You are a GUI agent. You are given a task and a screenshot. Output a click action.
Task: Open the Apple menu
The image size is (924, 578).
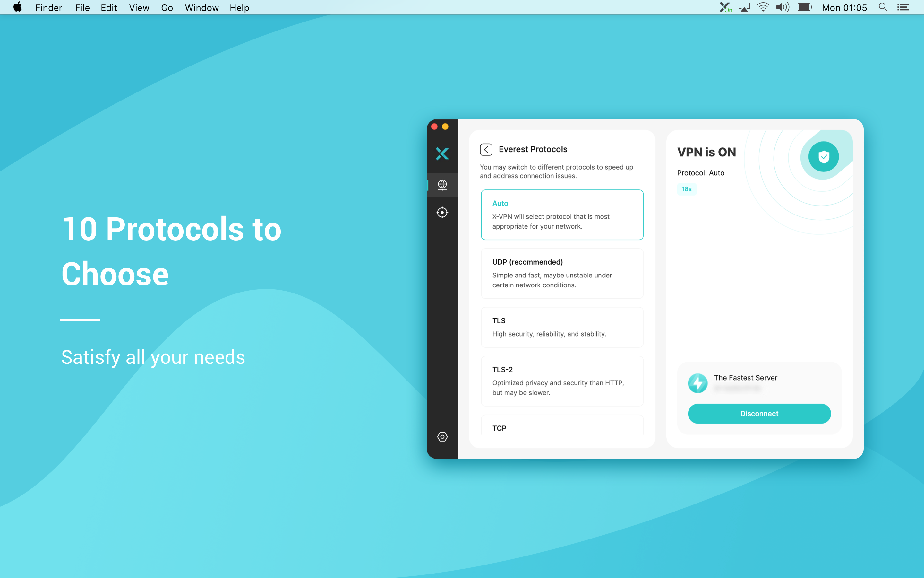coord(18,7)
